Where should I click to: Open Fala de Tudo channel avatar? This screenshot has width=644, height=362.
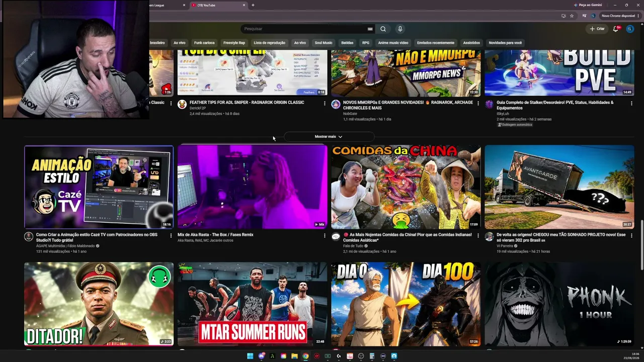click(336, 236)
